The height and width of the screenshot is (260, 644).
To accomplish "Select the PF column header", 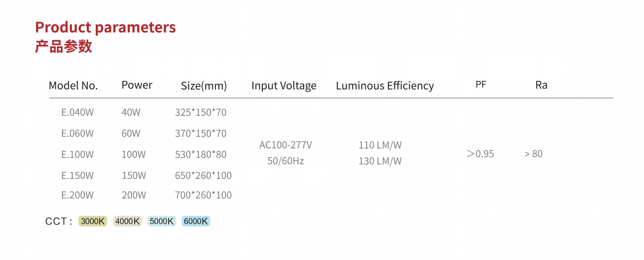I will coord(480,85).
